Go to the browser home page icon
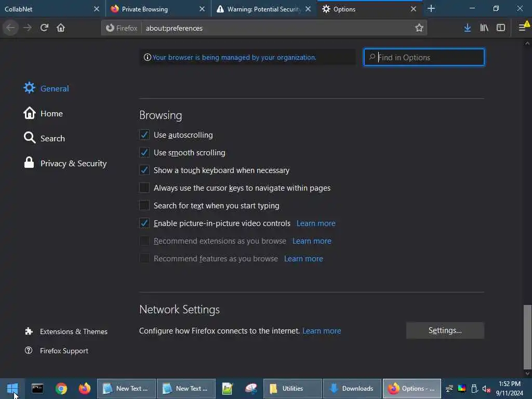 [61, 28]
